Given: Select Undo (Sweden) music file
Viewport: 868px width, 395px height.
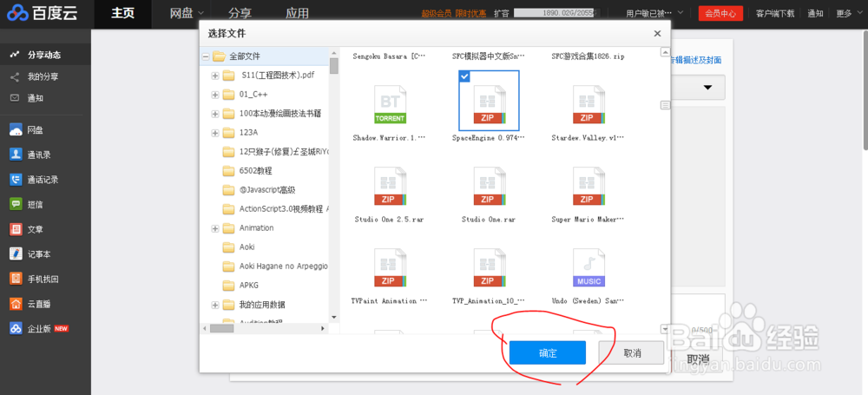Looking at the screenshot, I should tap(589, 267).
